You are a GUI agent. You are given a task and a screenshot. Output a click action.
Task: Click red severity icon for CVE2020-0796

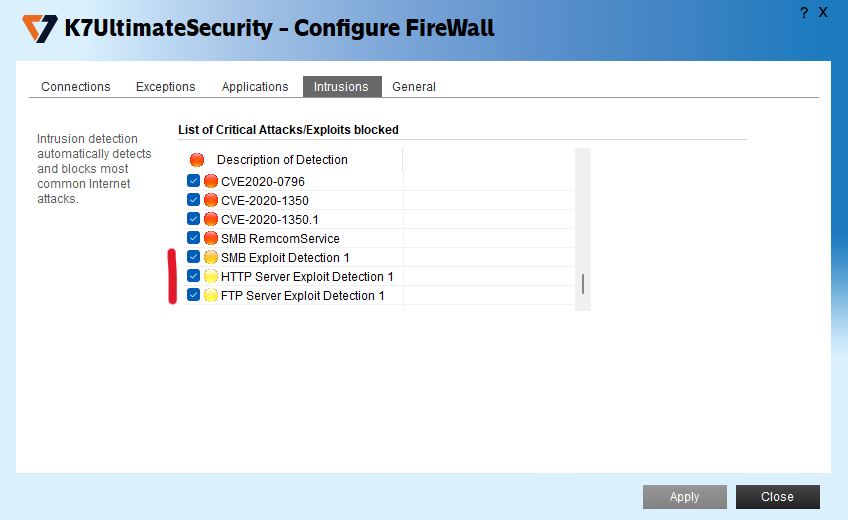click(211, 181)
